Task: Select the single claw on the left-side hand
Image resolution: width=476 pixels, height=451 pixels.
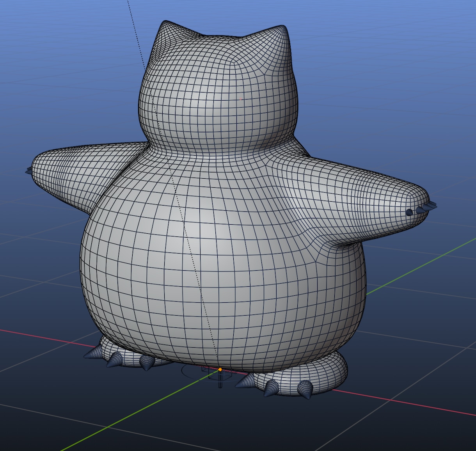Action: (x=28, y=170)
